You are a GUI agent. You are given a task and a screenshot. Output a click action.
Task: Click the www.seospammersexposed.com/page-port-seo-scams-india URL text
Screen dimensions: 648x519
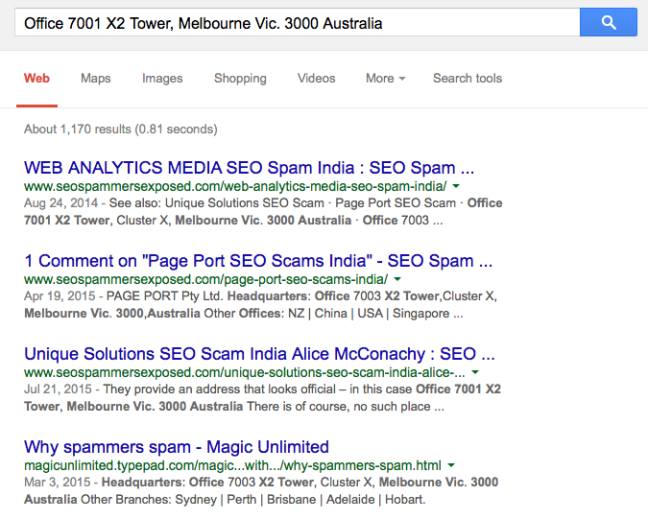pos(205,279)
